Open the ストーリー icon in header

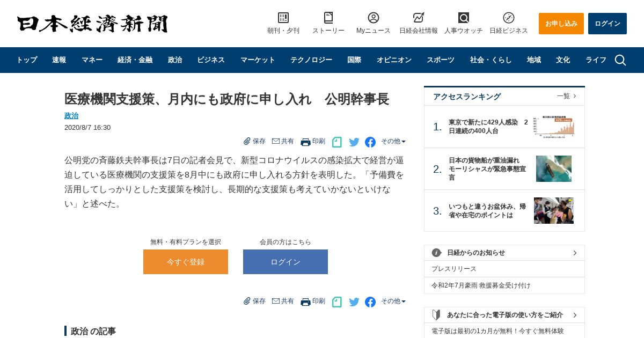tap(328, 18)
